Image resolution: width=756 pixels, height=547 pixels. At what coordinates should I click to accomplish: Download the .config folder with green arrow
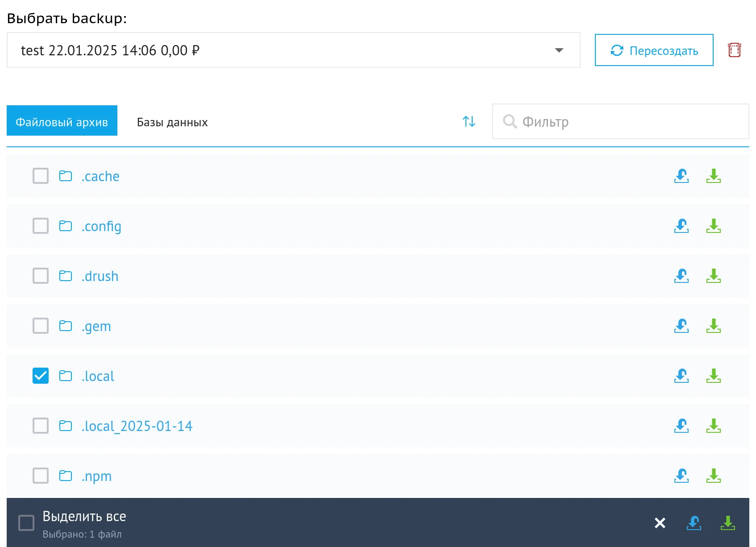[x=713, y=226]
